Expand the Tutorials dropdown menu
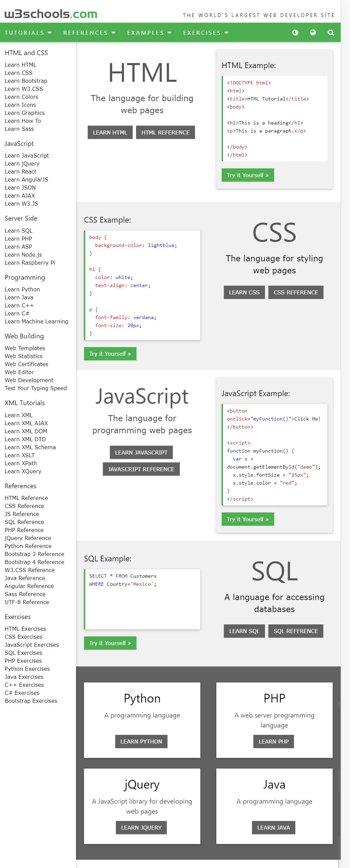This screenshot has height=868, width=350. [28, 33]
